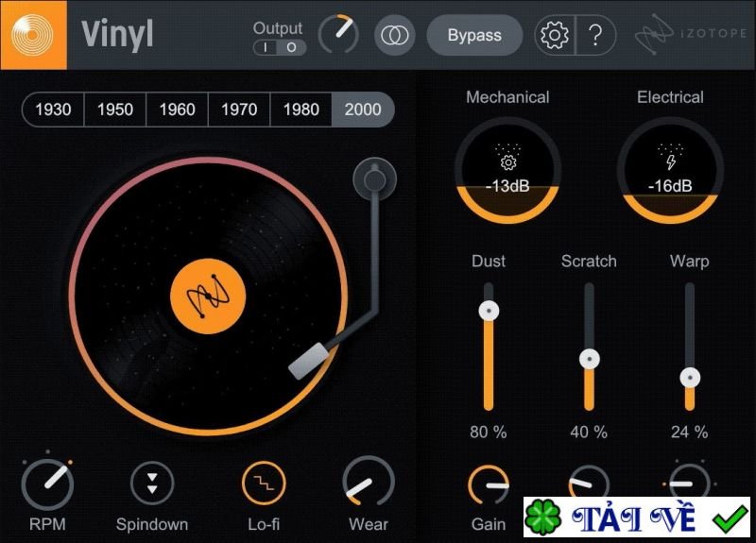Click the tonearm cartridge head
This screenshot has width=756, height=543.
point(309,361)
